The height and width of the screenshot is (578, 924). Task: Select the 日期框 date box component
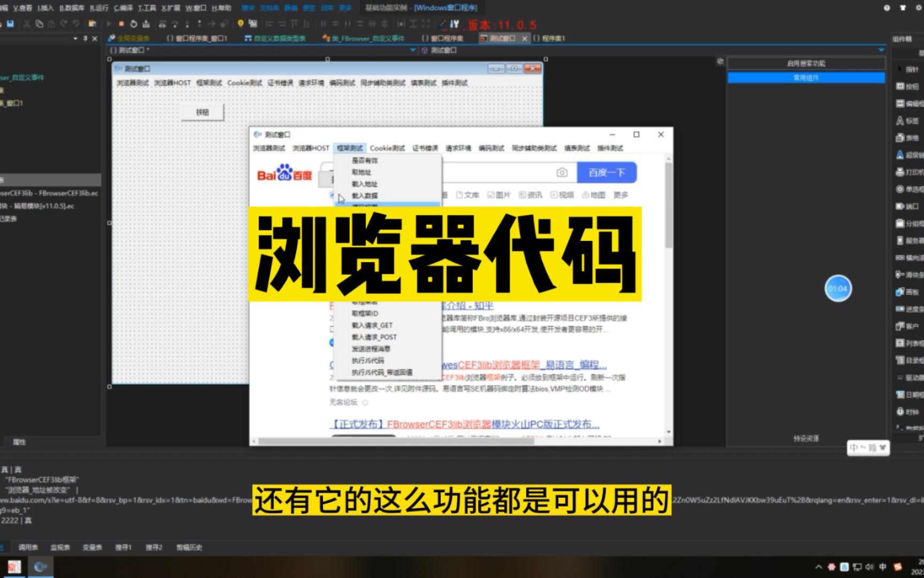910,394
